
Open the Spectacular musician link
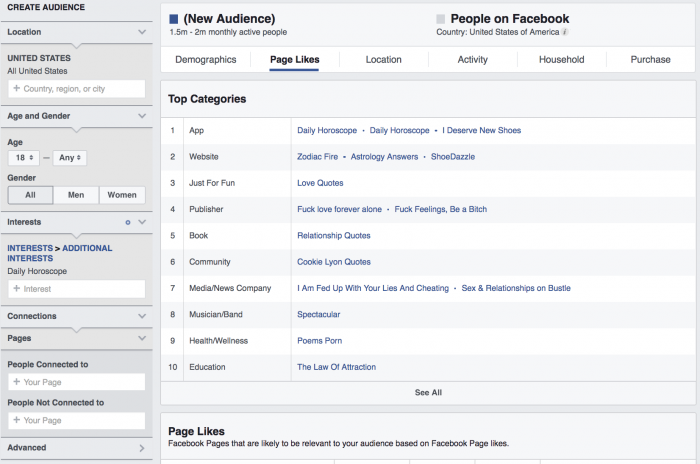[x=319, y=315]
